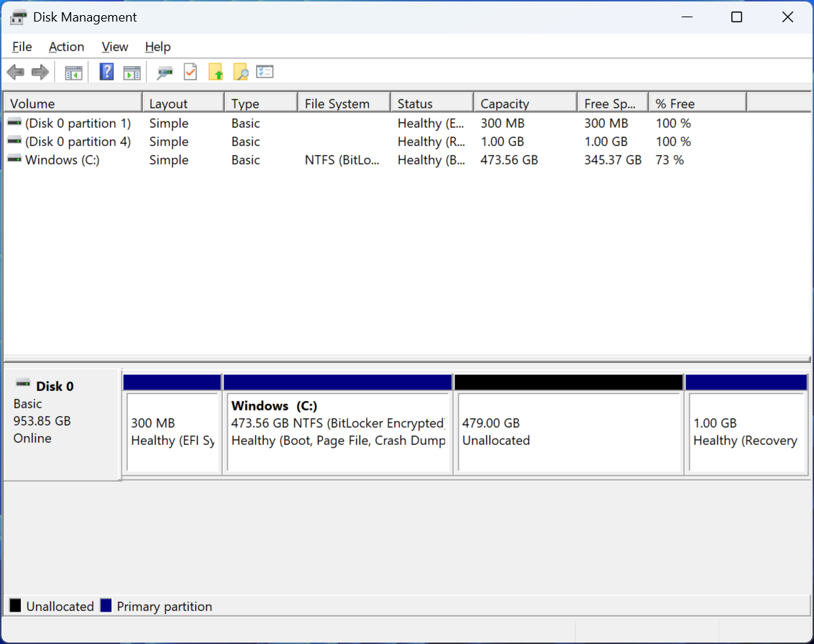The width and height of the screenshot is (814, 644).
Task: Sort by the Capacity column header
Action: [x=526, y=103]
